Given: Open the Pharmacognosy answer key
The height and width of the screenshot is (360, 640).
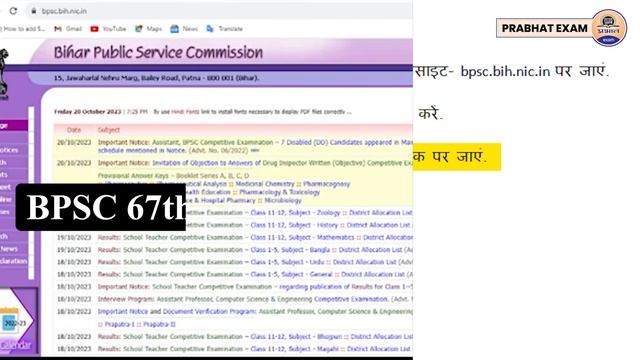Looking at the screenshot, I should point(327,184).
